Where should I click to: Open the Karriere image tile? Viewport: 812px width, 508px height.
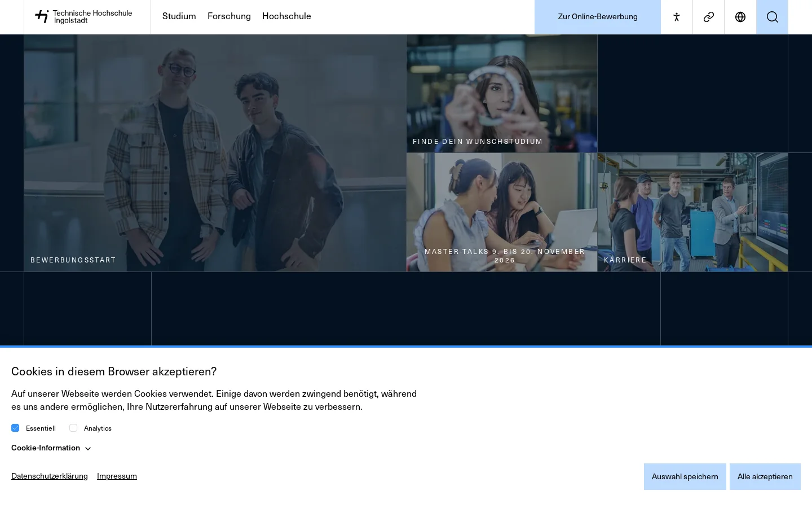693,212
